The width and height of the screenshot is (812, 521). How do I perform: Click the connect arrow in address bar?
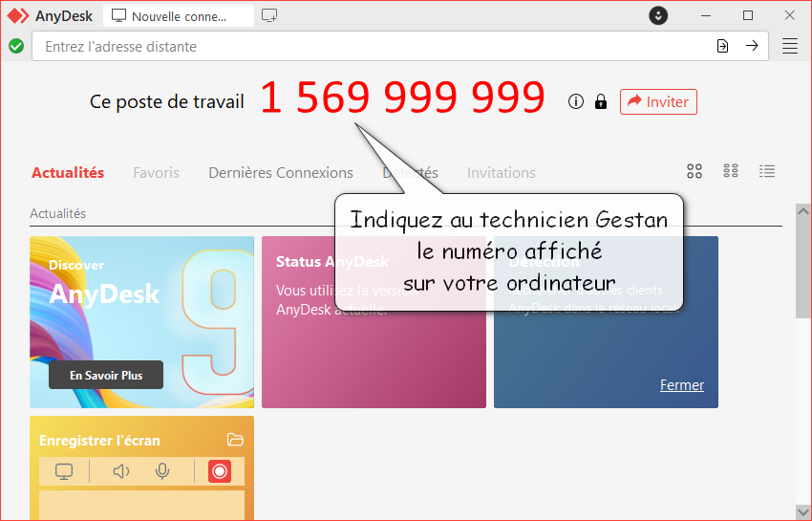point(752,46)
